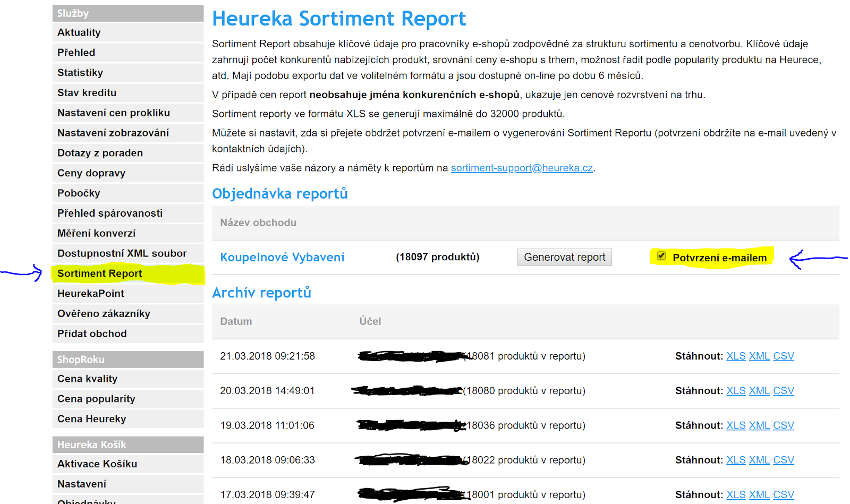Click the ShopRoku sidebar section header
This screenshot has height=504, width=850.
[x=128, y=360]
